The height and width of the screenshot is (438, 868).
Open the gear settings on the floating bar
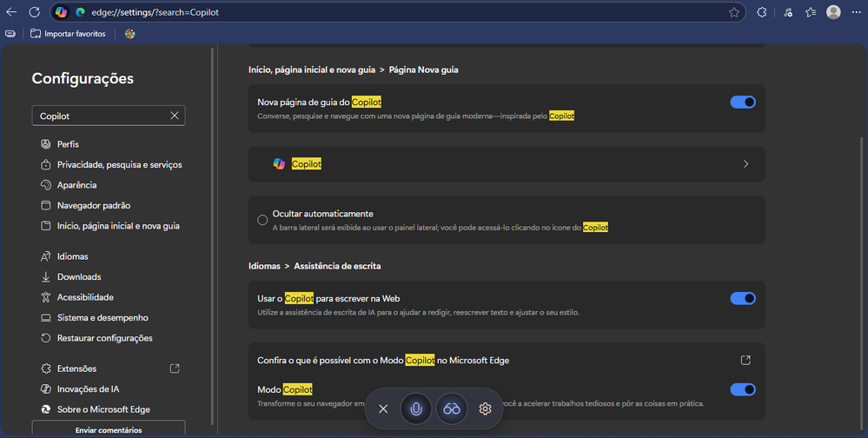click(x=485, y=408)
